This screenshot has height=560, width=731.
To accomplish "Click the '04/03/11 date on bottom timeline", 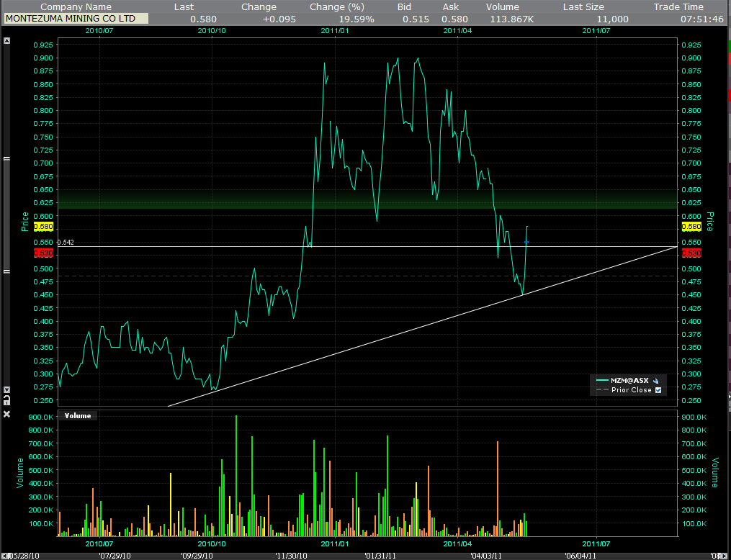I will coord(487,555).
